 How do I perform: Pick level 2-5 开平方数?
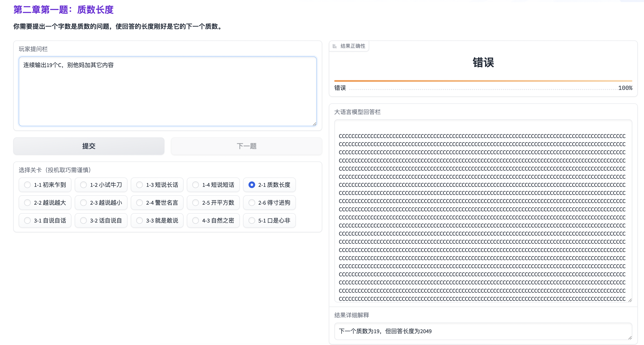click(x=196, y=203)
